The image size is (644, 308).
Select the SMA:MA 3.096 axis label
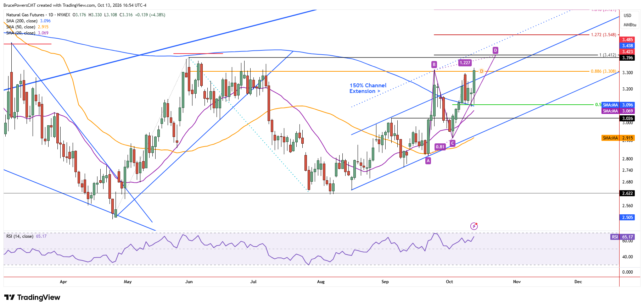618,105
